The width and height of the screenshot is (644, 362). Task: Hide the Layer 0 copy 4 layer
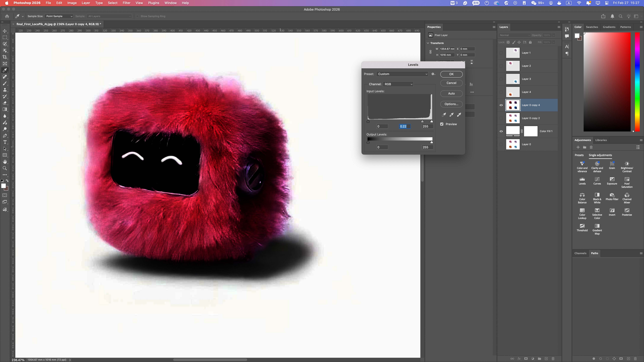coord(501,105)
